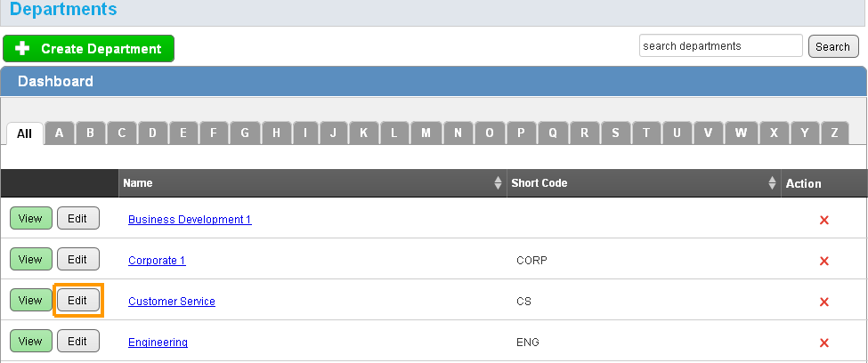Open Business Development 1 link
The width and height of the screenshot is (868, 363).
coord(190,220)
